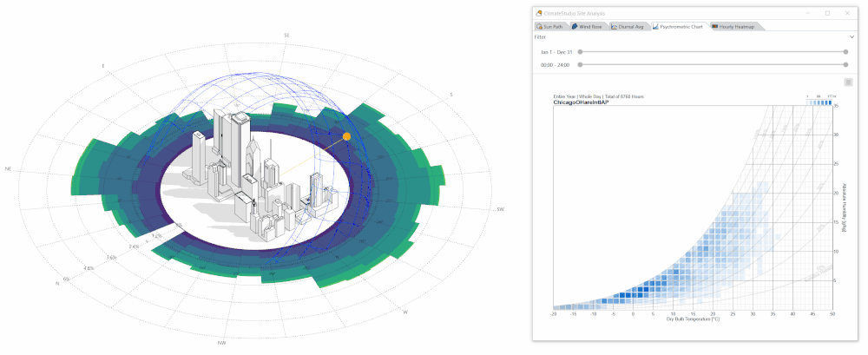This screenshot has height=355, width=868.
Task: Switch to the Diurnal Avg tab
Action: [x=628, y=27]
